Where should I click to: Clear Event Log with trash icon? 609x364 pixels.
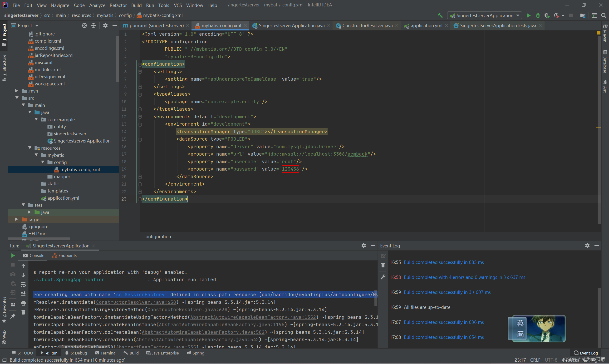click(x=383, y=265)
